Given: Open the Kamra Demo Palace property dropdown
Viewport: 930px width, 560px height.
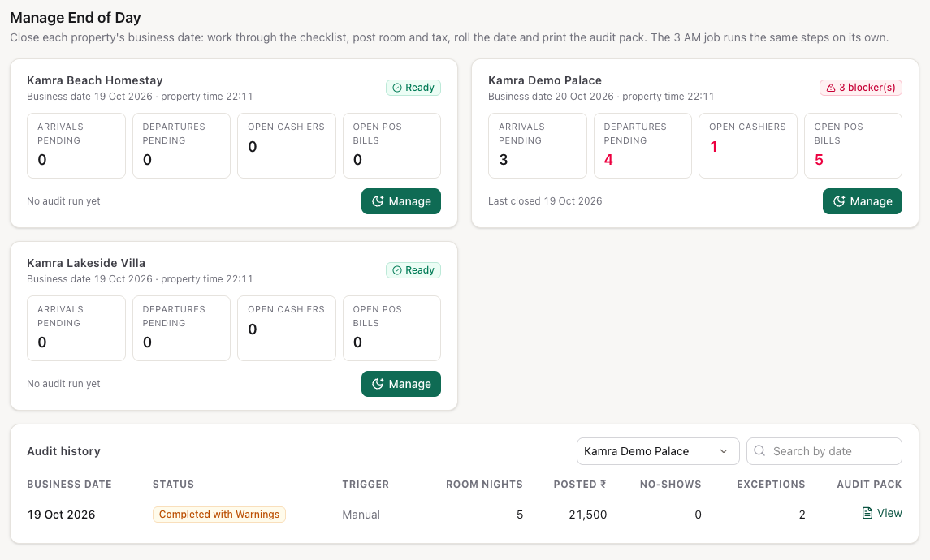Looking at the screenshot, I should click(658, 451).
